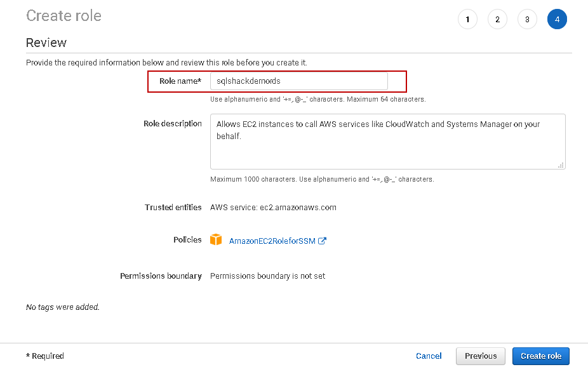Click the highlighted step 4 circle
588x367 pixels.
coord(557,20)
